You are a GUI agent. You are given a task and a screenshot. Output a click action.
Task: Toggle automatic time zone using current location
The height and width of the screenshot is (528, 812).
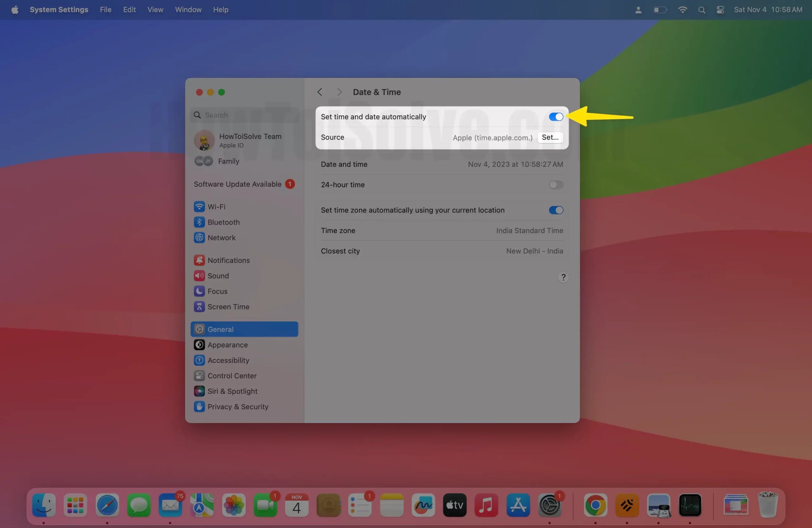(555, 210)
